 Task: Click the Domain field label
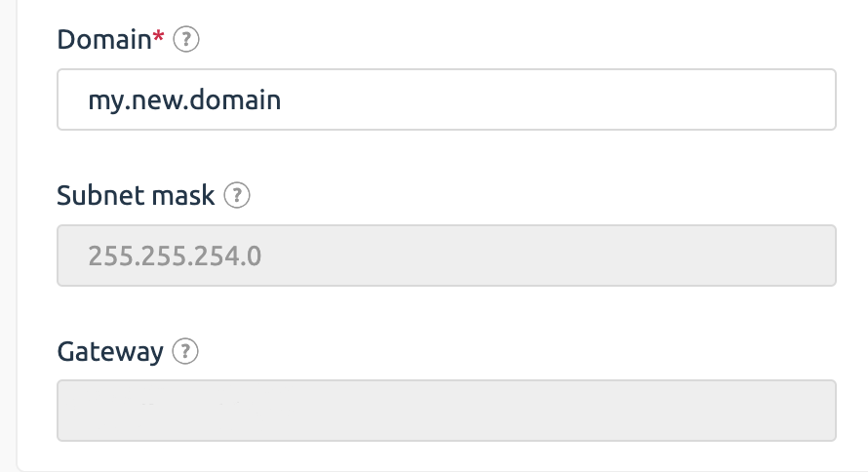click(104, 39)
